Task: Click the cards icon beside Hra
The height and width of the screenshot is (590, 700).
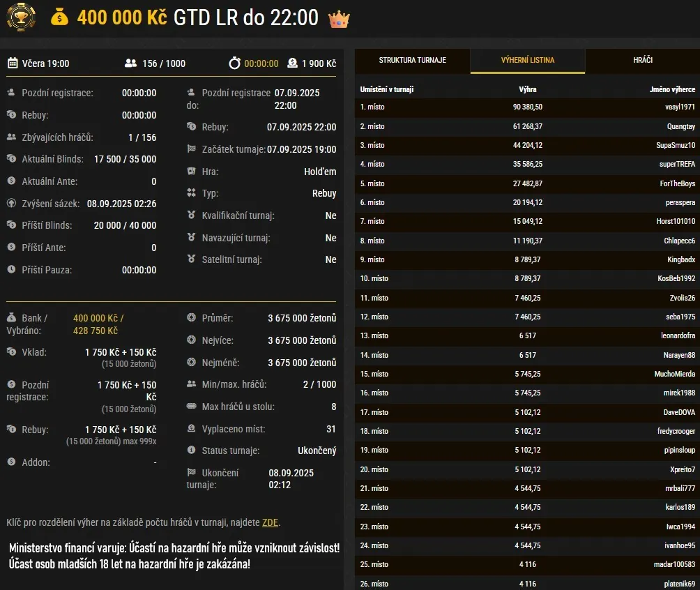Action: [x=192, y=171]
